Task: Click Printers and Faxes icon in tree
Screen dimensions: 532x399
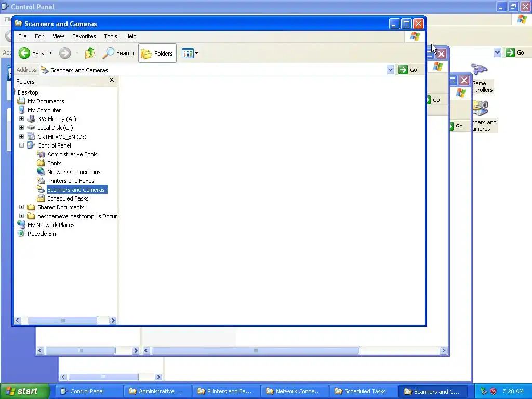Action: 41,180
